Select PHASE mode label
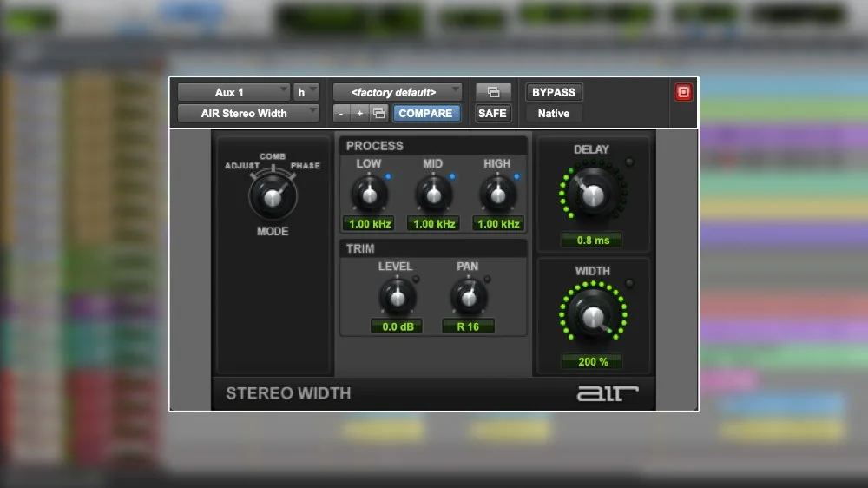The image size is (868, 488). pos(305,166)
